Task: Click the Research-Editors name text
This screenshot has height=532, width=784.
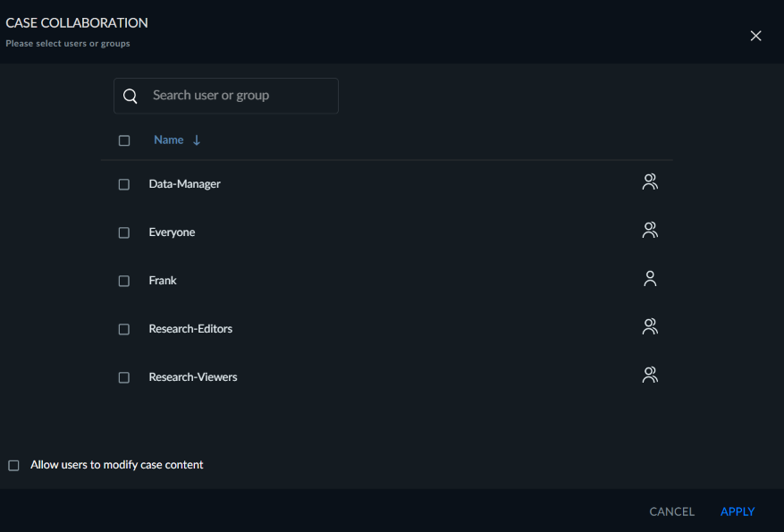Action: pos(190,328)
